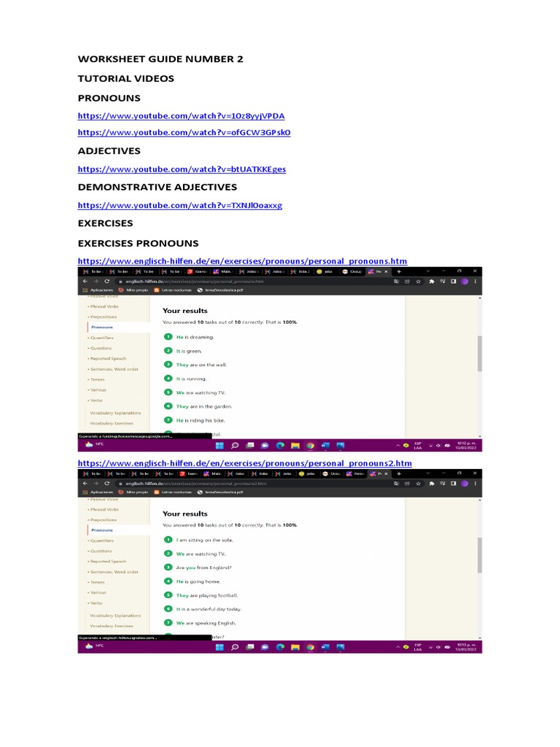Viewport: 560px width, 747px height.
Task: Expand the tab search chevron in the personal_pronouns.htm browser
Action: point(428,271)
